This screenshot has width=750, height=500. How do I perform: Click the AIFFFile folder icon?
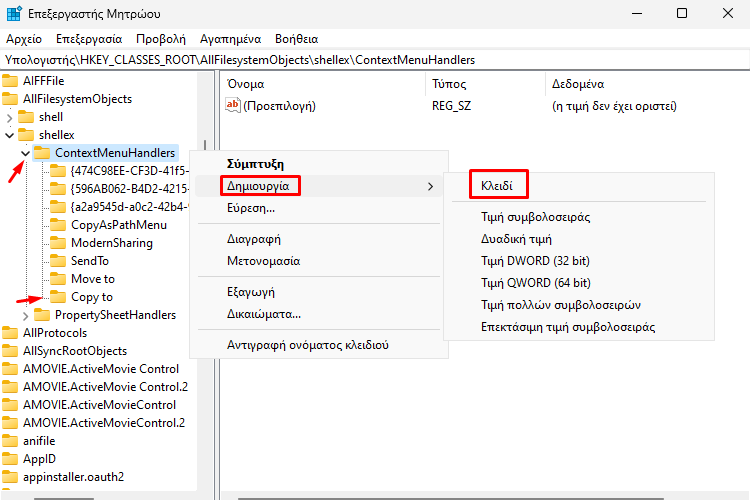click(x=10, y=81)
